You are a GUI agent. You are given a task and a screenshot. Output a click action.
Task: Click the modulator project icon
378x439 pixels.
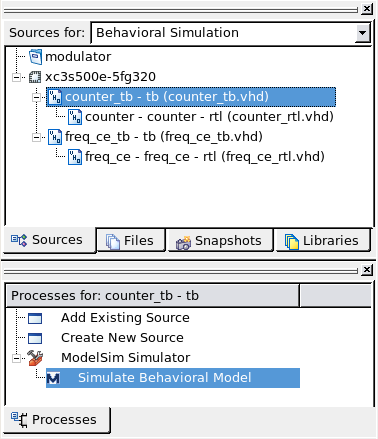[35, 57]
